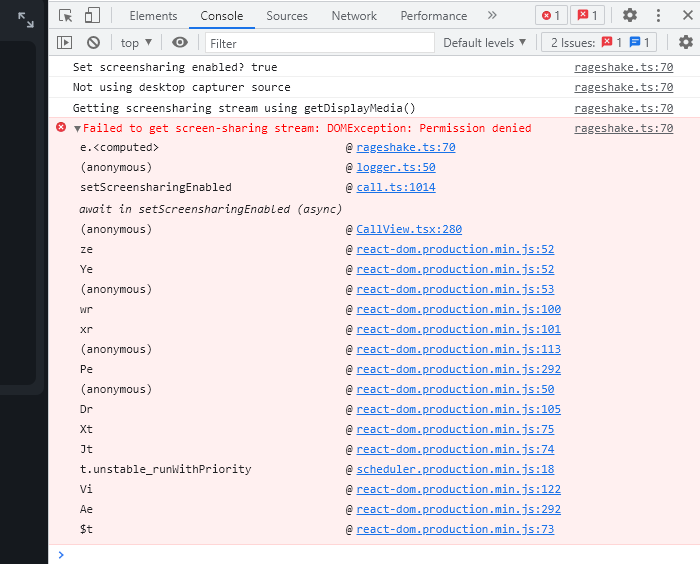Image resolution: width=700 pixels, height=564 pixels.
Task: Open DevTools settings gear
Action: pos(629,16)
